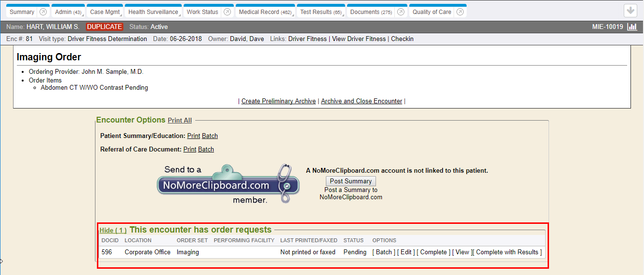Screen dimensions: 644x275
Task: Click the NoMoreClipboard.com logo image
Action: [228, 184]
